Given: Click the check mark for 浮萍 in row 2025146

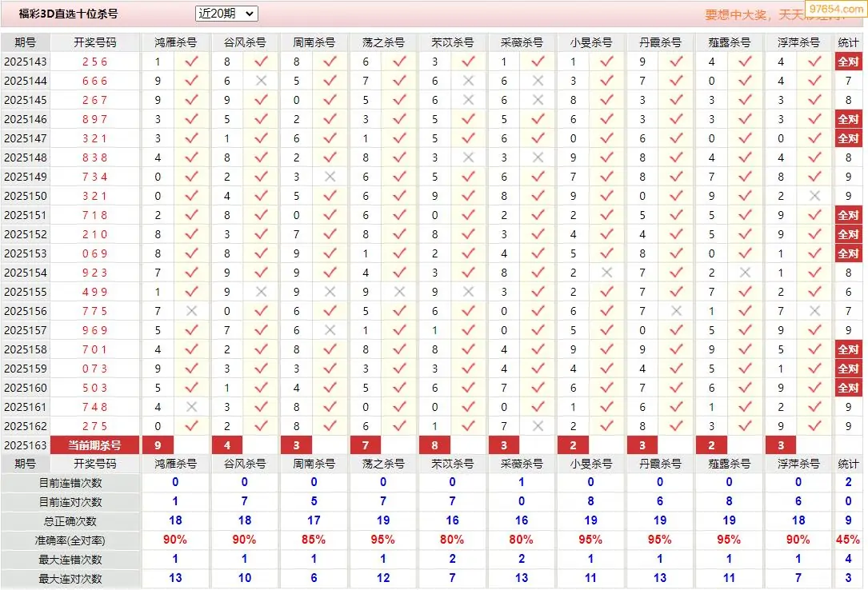Looking at the screenshot, I should coord(814,119).
